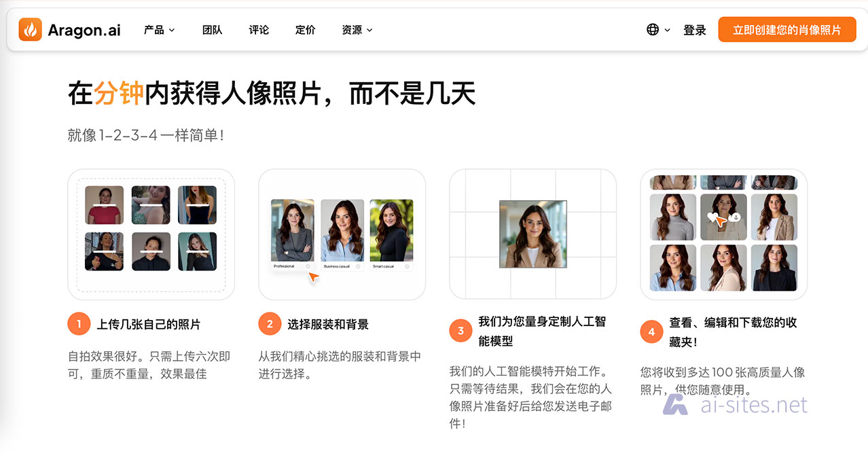Select the Business casual outfit checkmark

click(x=358, y=266)
